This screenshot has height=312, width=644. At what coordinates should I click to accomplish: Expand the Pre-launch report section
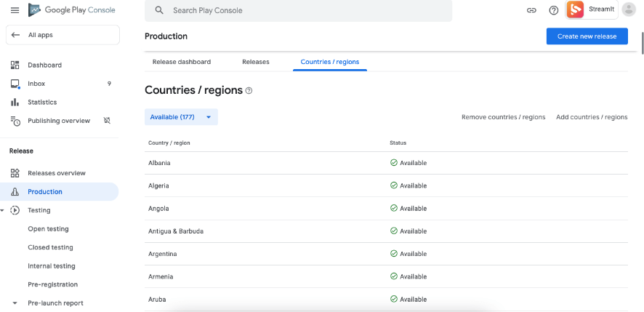point(15,303)
